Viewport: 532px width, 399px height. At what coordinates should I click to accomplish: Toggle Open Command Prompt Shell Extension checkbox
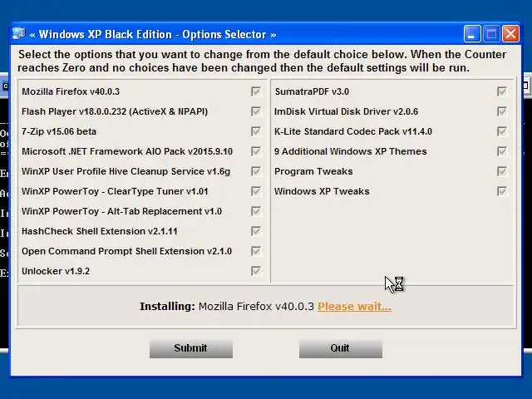(256, 251)
